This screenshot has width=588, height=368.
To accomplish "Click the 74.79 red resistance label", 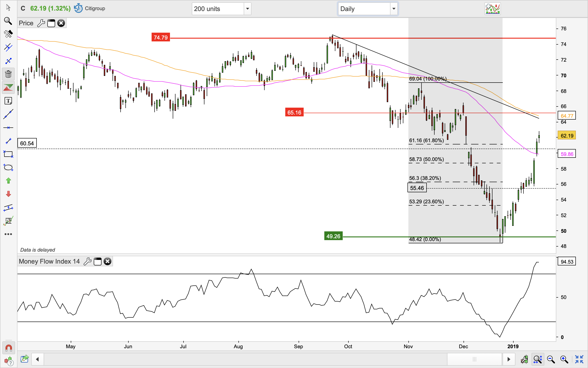I will [x=161, y=37].
